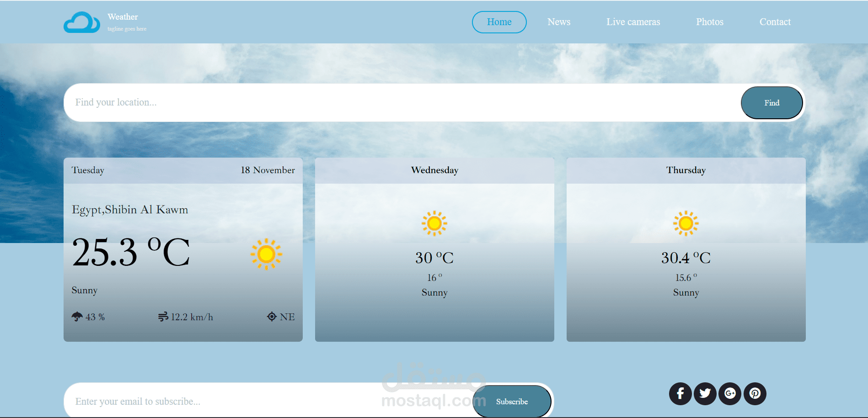This screenshot has width=868, height=418.
Task: Click the wind speed icon
Action: point(163,316)
